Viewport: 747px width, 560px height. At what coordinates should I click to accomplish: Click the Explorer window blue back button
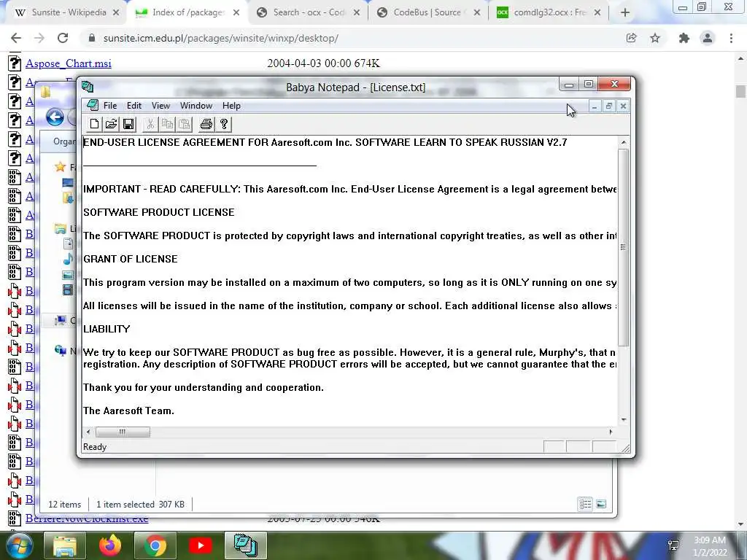(55, 117)
